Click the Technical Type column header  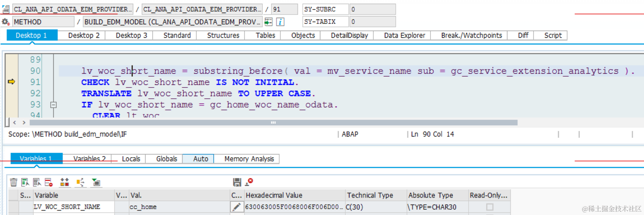coord(376,195)
